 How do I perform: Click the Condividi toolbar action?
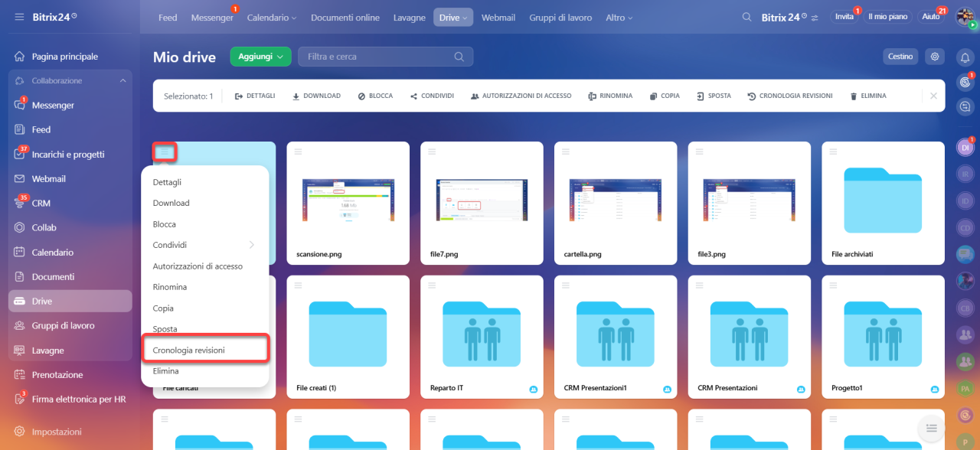[432, 96]
